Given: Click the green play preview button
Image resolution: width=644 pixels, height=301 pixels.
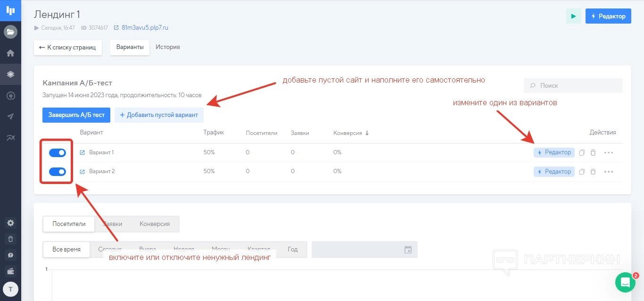Looking at the screenshot, I should [x=573, y=16].
